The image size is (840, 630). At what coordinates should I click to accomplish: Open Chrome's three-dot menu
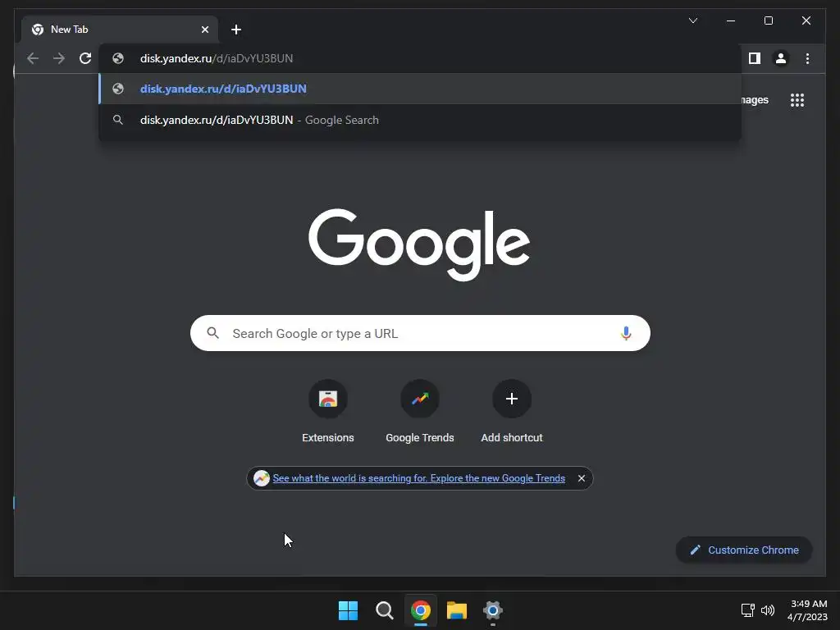coord(807,58)
